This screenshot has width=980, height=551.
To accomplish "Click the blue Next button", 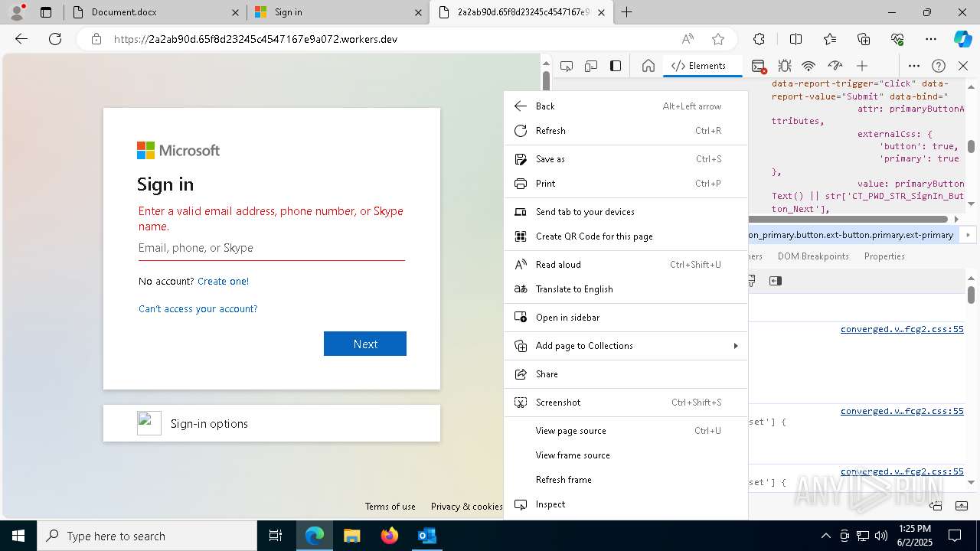I will (x=365, y=344).
